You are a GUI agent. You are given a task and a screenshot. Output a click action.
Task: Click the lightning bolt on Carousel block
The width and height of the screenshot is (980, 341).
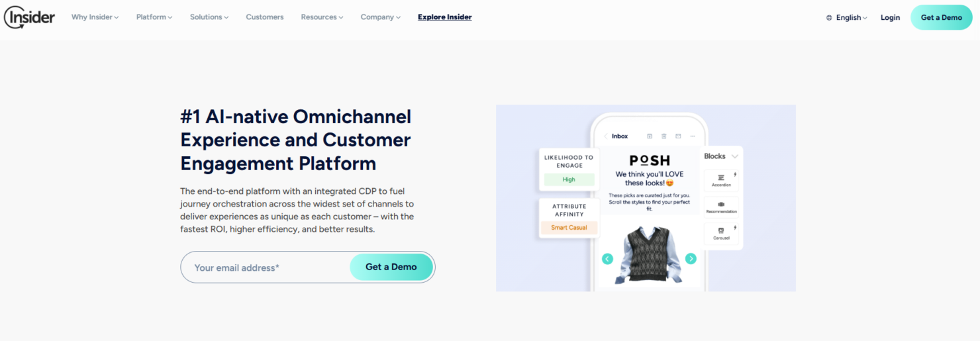coord(735,228)
